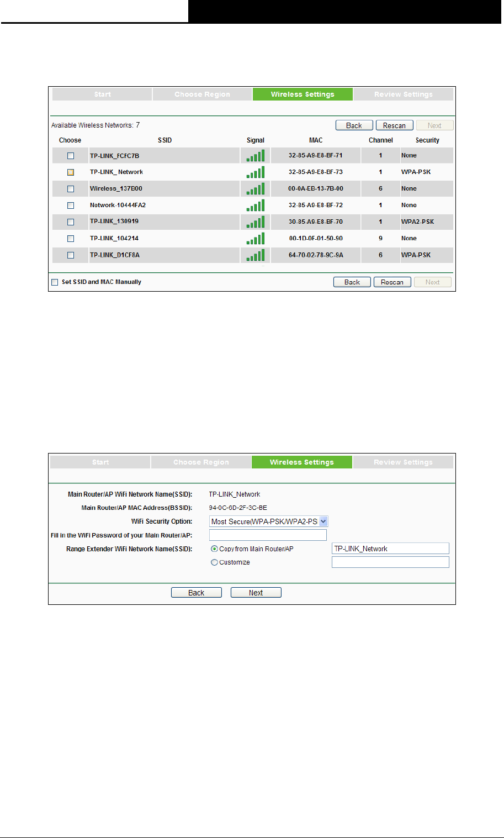This screenshot has height=838, width=504.
Task: Click the Available Wireless Networks: 7 text
Action: click(x=96, y=125)
